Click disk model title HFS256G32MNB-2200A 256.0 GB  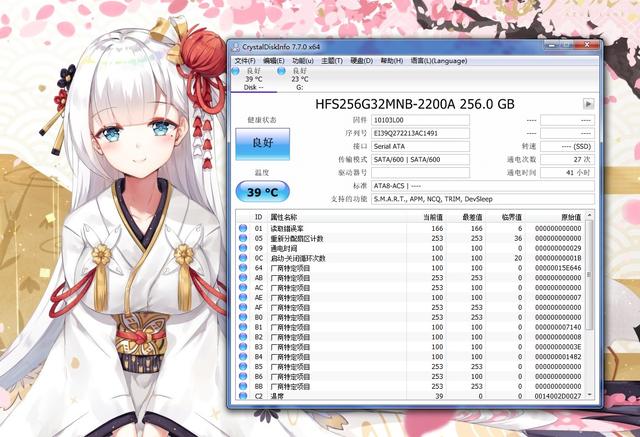tap(415, 104)
